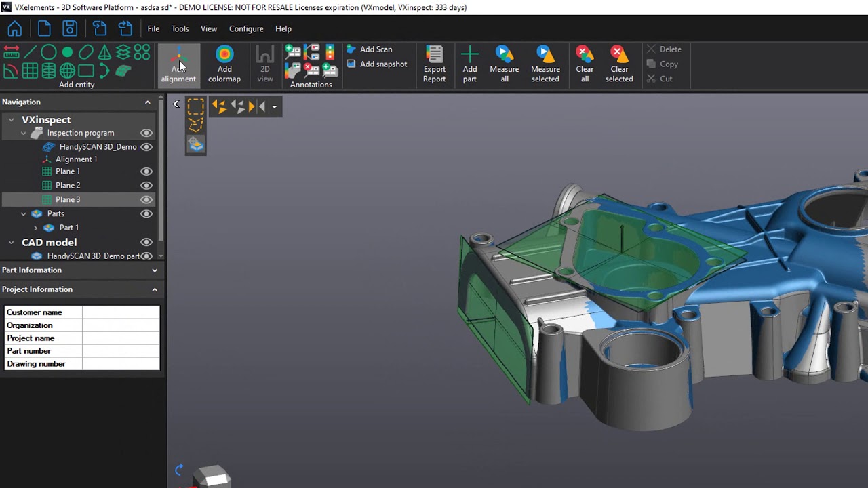Viewport: 868px width, 488px height.
Task: Select the Add distance entity tool
Action: coord(11,52)
